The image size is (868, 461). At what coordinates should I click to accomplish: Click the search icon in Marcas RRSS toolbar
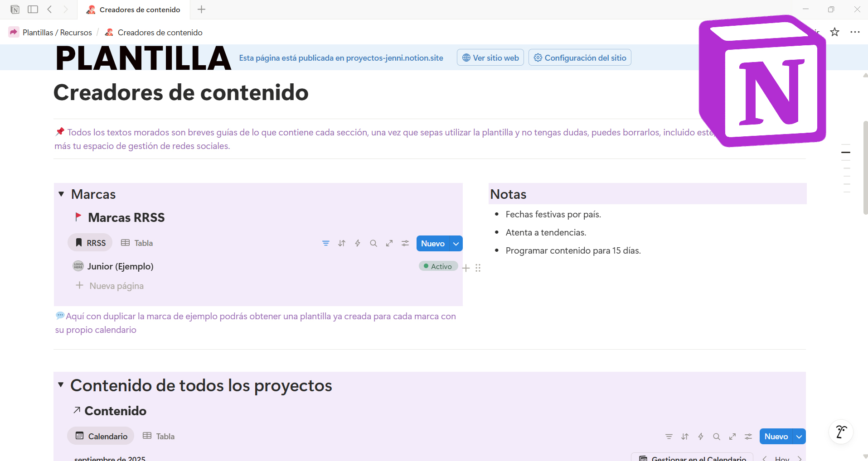coord(373,243)
